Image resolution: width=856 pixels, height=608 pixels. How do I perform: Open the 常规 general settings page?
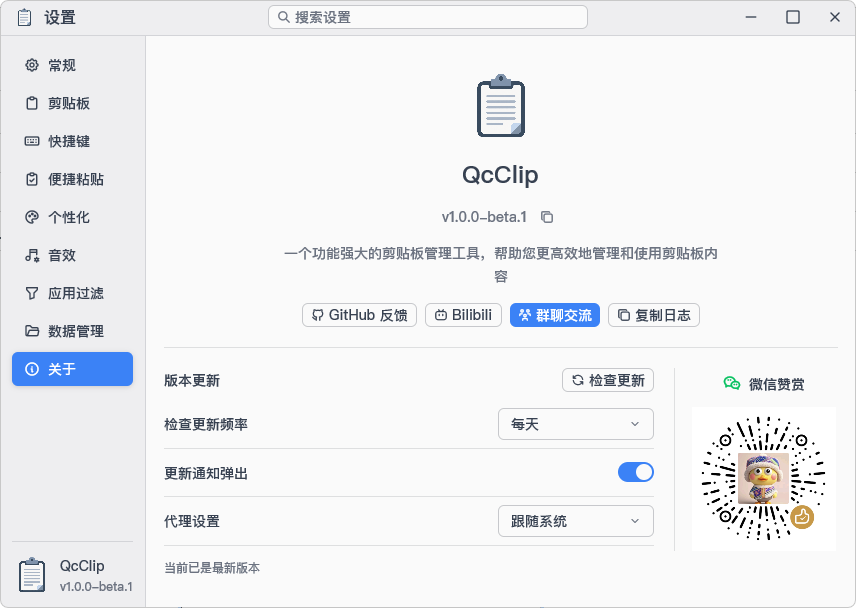pos(72,65)
